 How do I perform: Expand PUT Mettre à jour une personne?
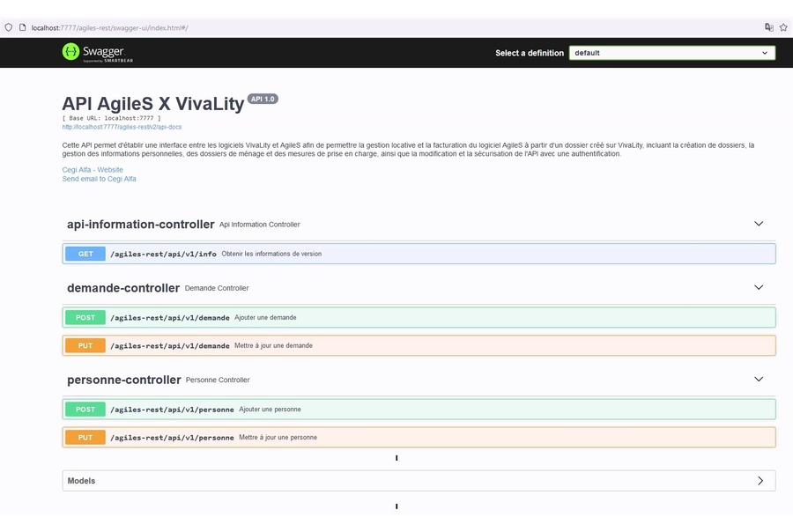click(x=419, y=438)
